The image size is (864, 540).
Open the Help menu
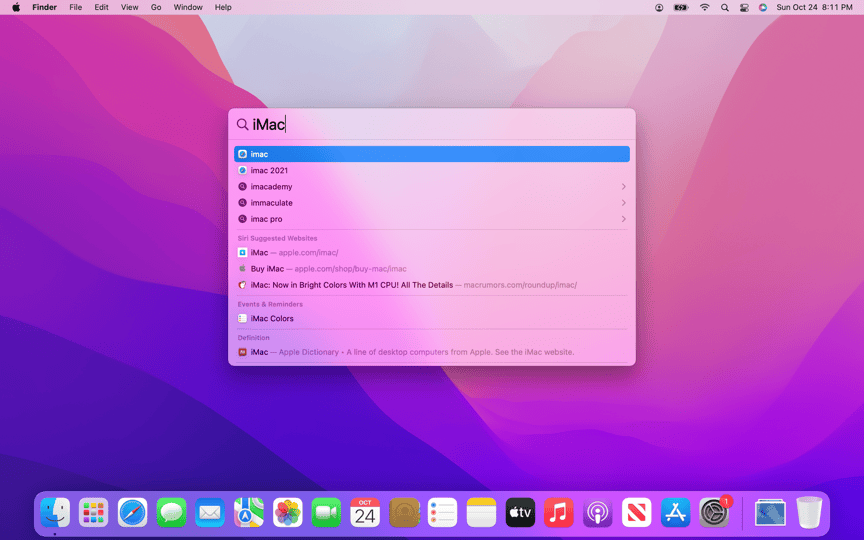click(223, 7)
